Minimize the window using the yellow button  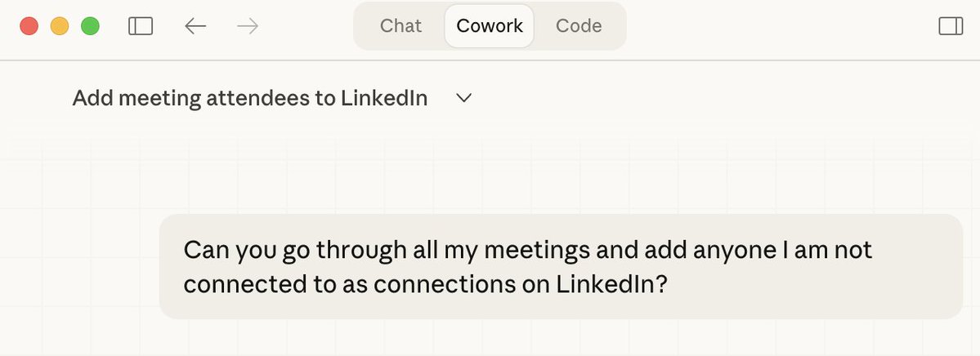(x=60, y=26)
